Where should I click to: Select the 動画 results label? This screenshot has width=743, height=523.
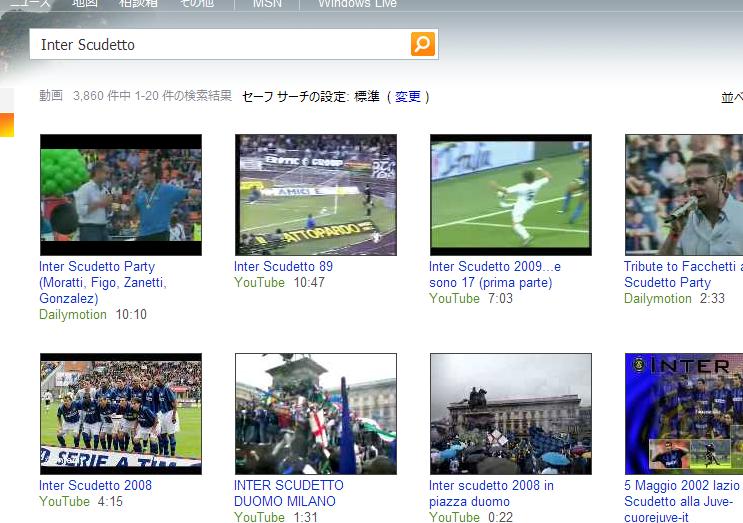(x=51, y=96)
